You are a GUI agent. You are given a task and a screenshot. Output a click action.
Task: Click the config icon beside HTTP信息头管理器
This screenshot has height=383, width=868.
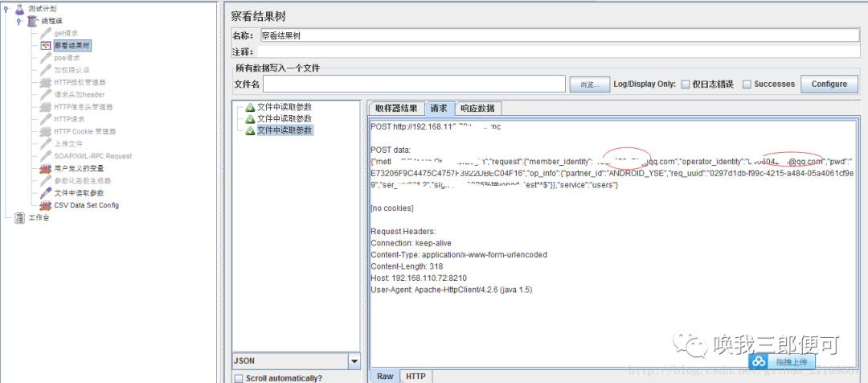(46, 106)
